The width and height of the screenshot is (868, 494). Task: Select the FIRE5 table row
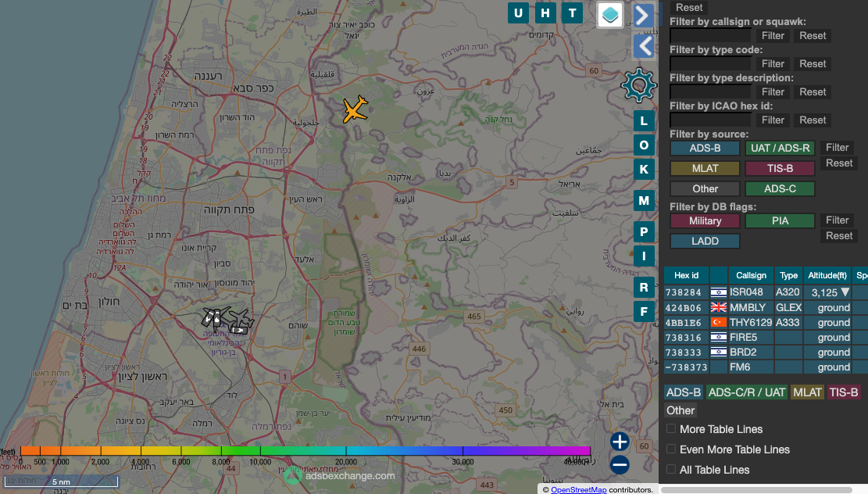point(766,337)
